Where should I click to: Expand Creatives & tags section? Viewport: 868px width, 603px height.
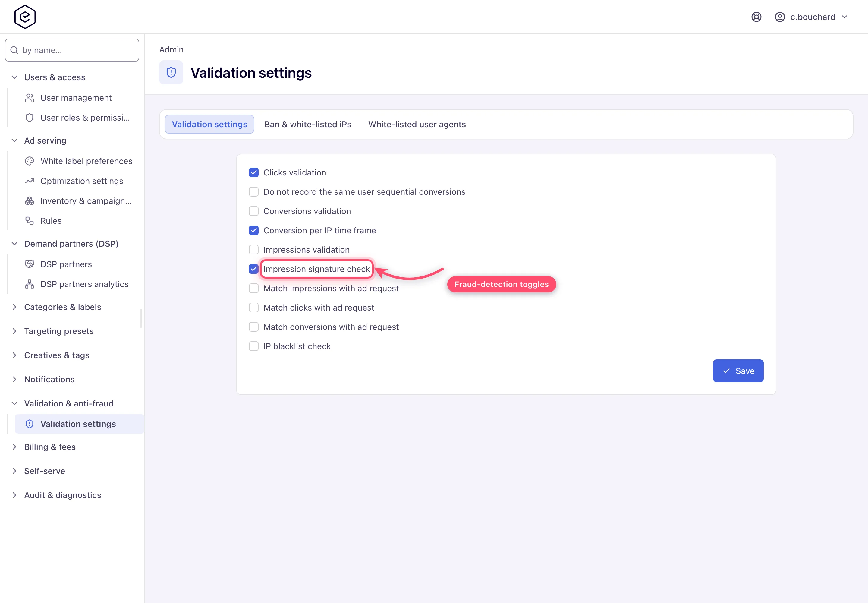pyautogui.click(x=14, y=355)
